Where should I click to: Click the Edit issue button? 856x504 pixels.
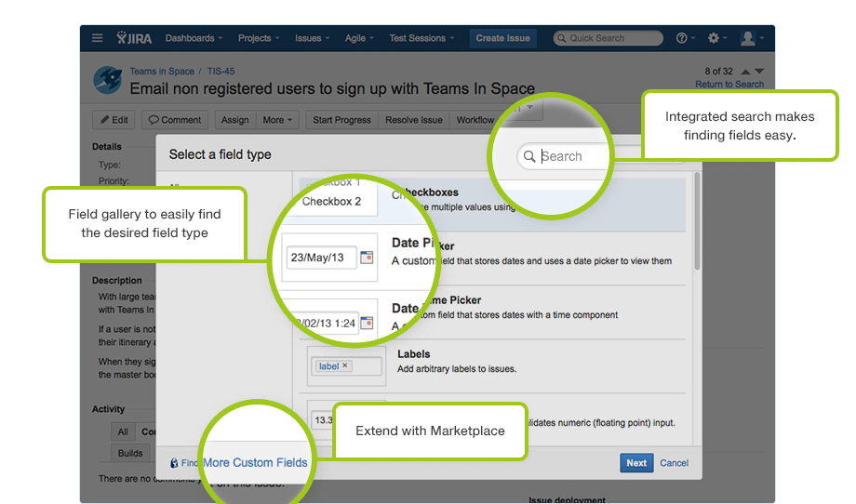click(114, 120)
